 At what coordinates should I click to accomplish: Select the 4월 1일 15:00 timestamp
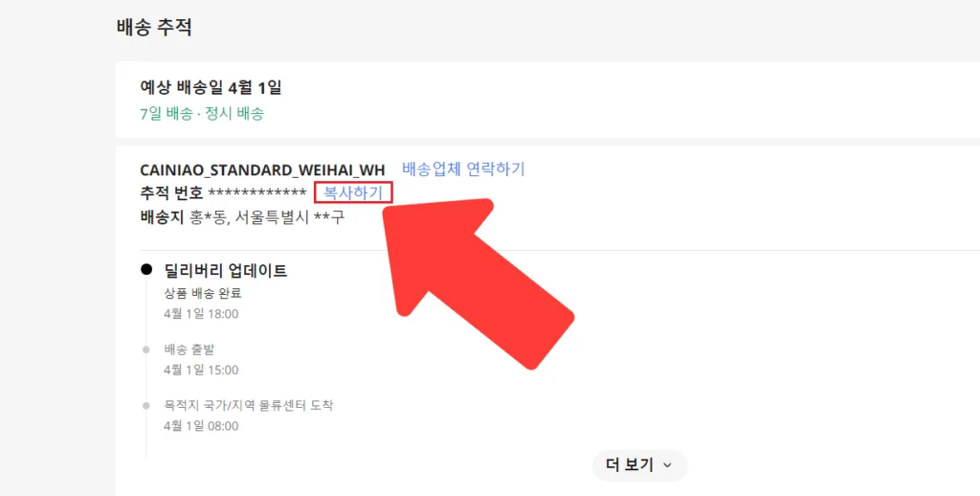(201, 371)
